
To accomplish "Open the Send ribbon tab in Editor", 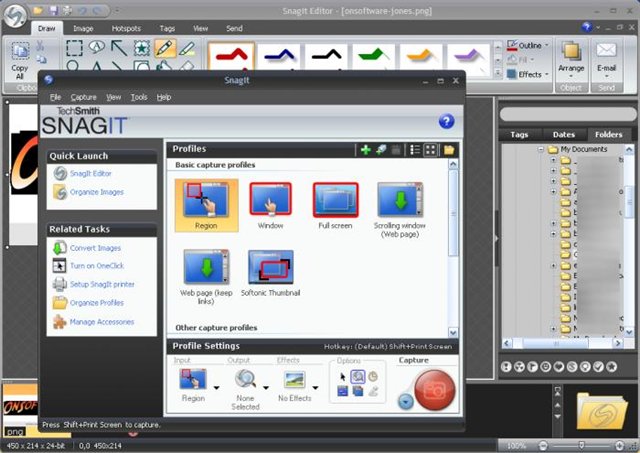I will (234, 29).
